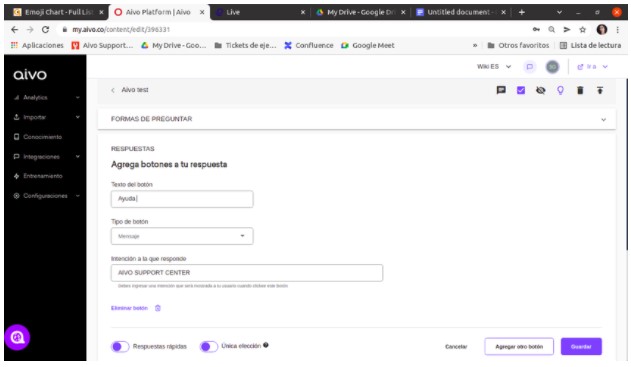The width and height of the screenshot is (631, 367).
Task: Toggle the purple checkbox icon in toolbar
Action: [521, 90]
